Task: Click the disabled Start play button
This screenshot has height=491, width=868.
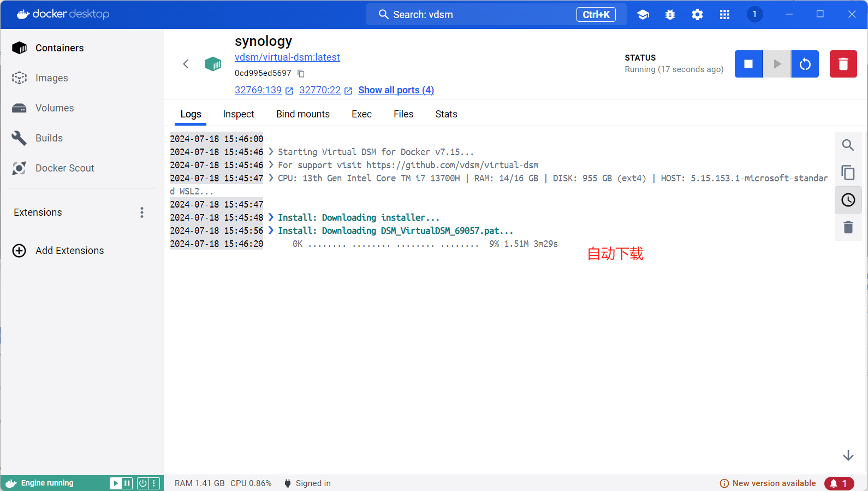Action: pos(777,64)
